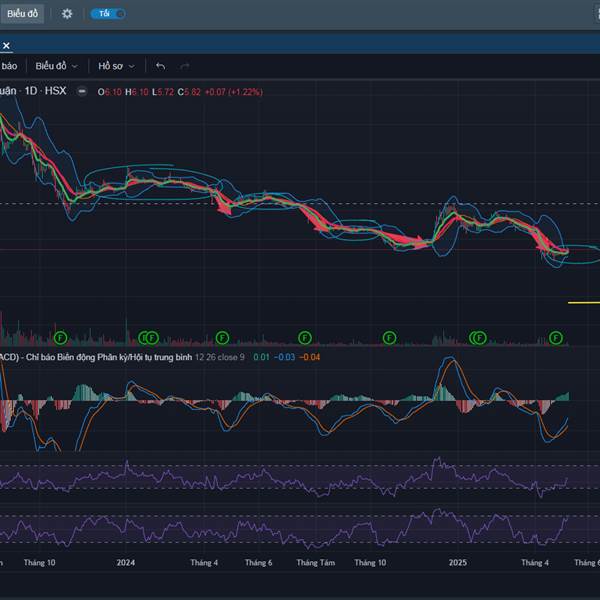Viewport: 600px width, 600px height.
Task: Click the "Tháng Tám" time axis label
Action: pyautogui.click(x=316, y=562)
